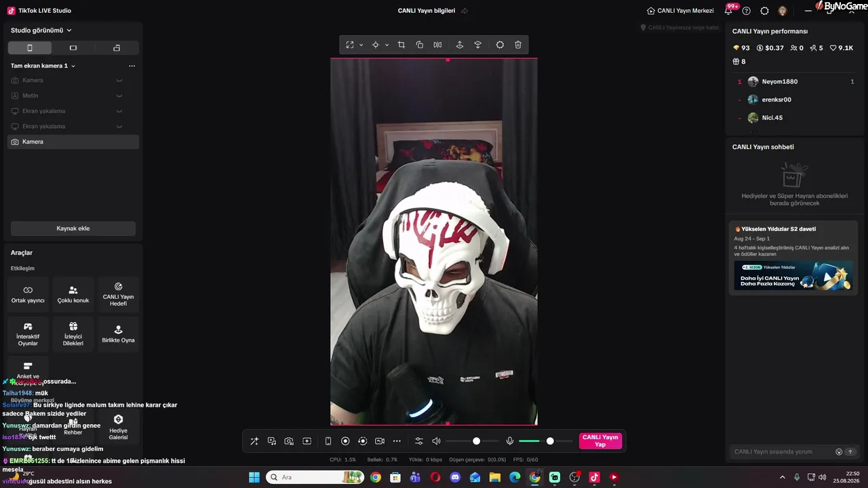The width and height of the screenshot is (868, 488).
Task: Open Discord from the taskbar
Action: coord(455,477)
